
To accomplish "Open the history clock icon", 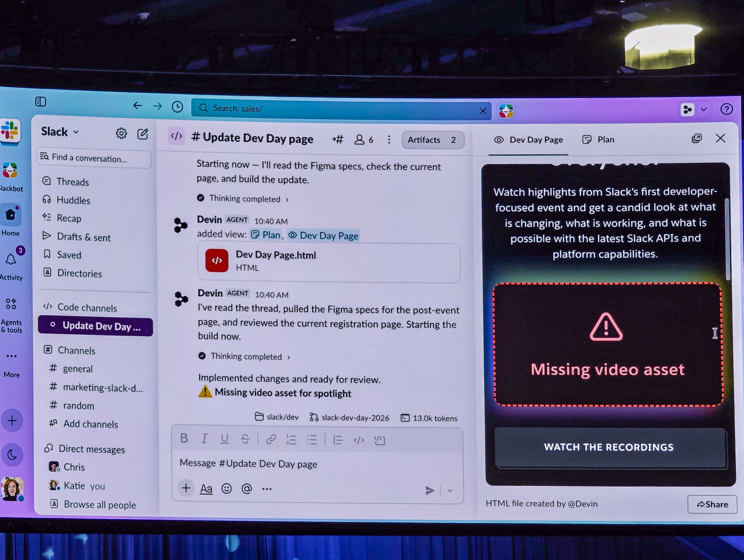I will [177, 107].
